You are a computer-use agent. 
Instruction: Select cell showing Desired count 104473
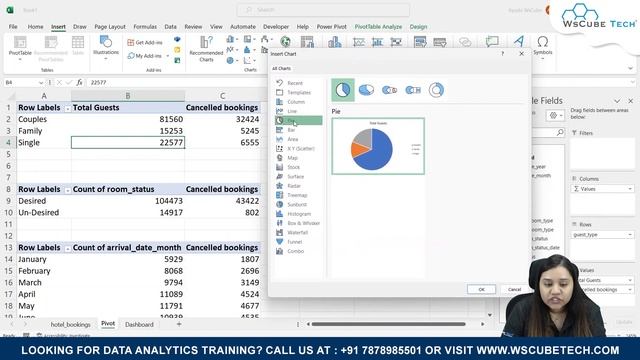tap(128, 201)
